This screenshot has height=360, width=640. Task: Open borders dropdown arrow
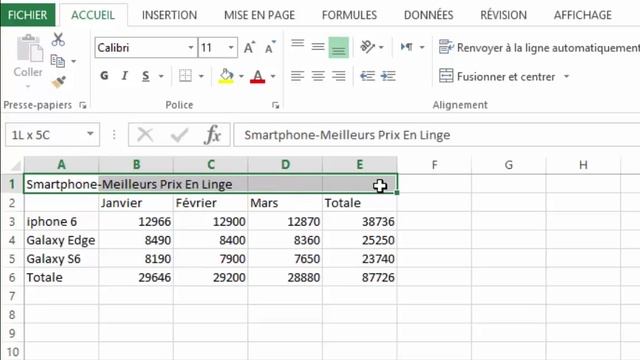[201, 76]
